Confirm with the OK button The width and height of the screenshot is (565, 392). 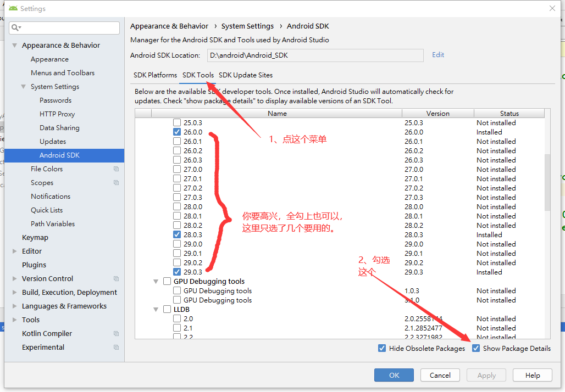(394, 375)
